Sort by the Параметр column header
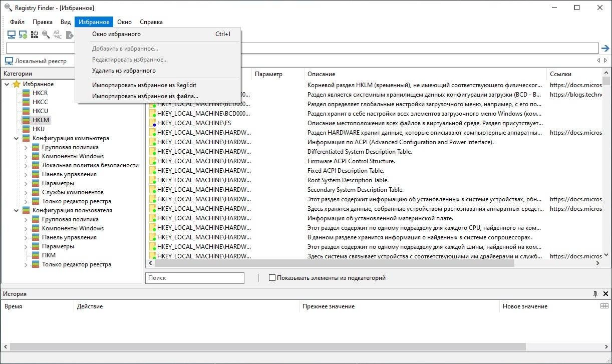The image size is (612, 364). (x=278, y=74)
